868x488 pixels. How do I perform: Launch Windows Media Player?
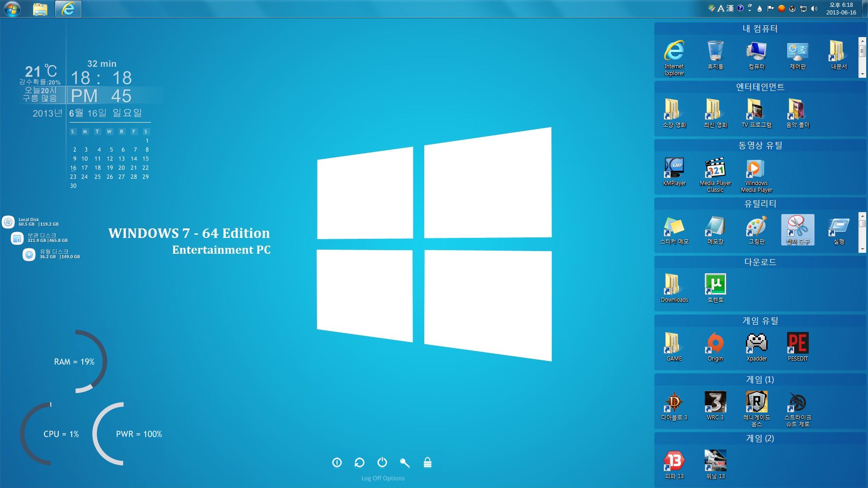pyautogui.click(x=756, y=175)
